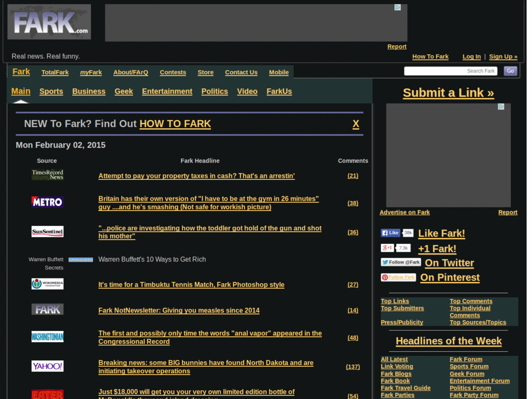Click Advertise on Fark link
The height and width of the screenshot is (399, 532).
coord(404,212)
